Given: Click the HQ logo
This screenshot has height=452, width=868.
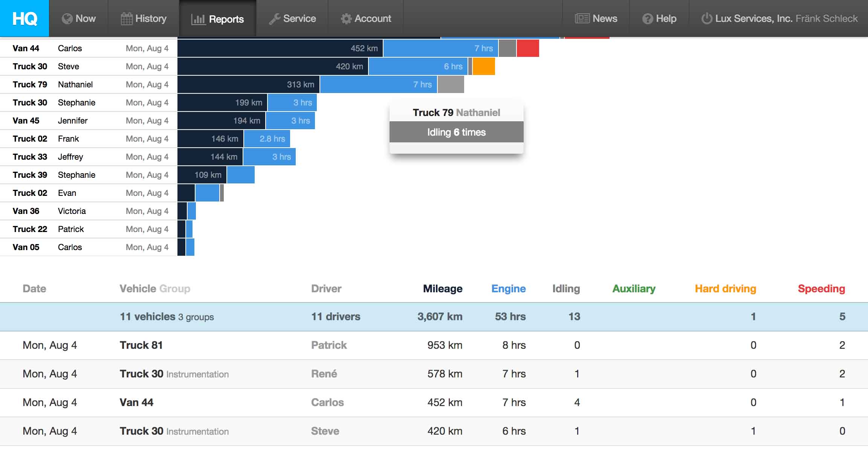Looking at the screenshot, I should pos(24,18).
